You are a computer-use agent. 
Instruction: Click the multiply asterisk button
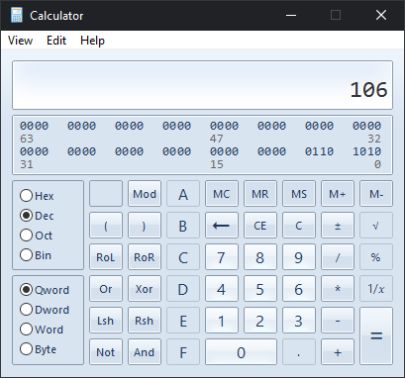point(337,289)
